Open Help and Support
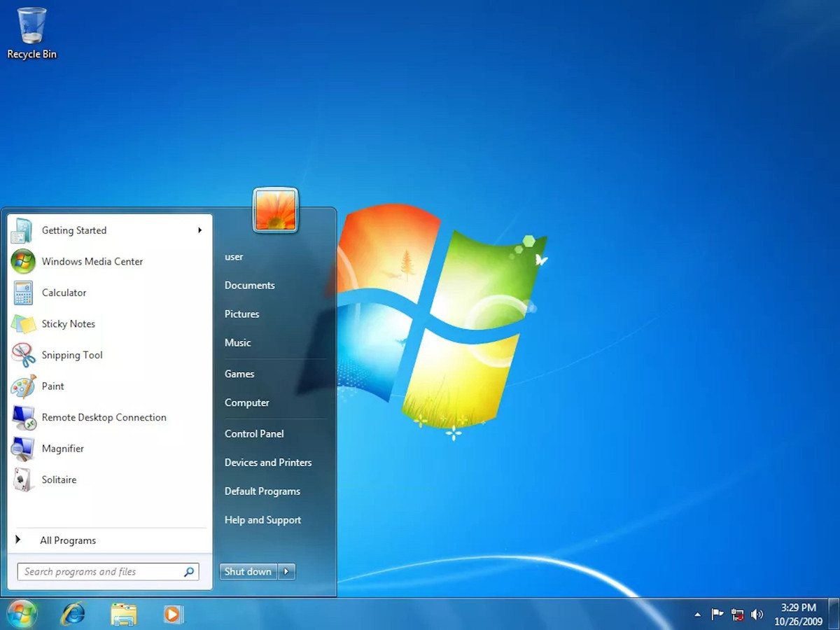Image resolution: width=840 pixels, height=630 pixels. point(262,519)
